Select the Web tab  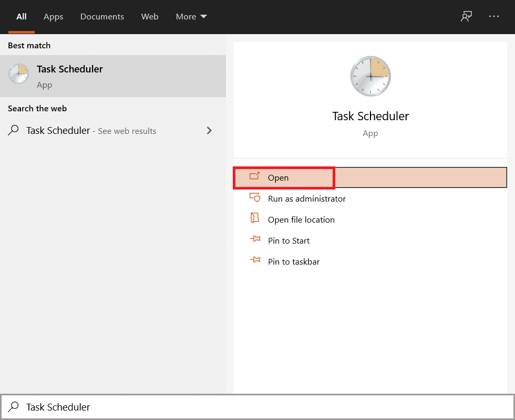[x=150, y=17]
